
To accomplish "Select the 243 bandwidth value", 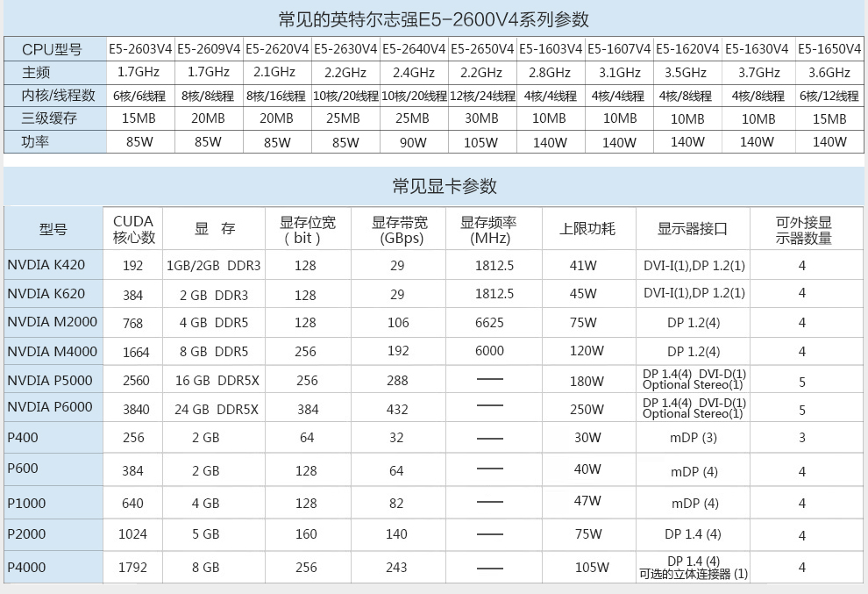I will tap(396, 568).
